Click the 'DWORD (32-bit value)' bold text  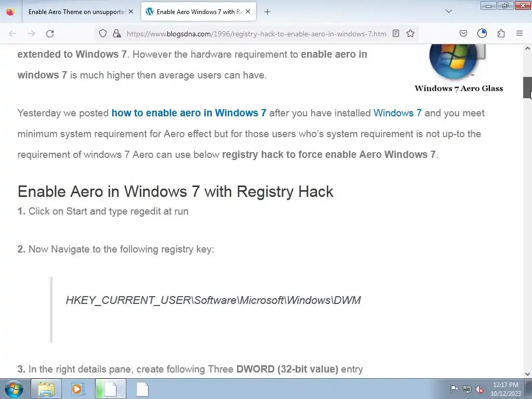click(287, 369)
